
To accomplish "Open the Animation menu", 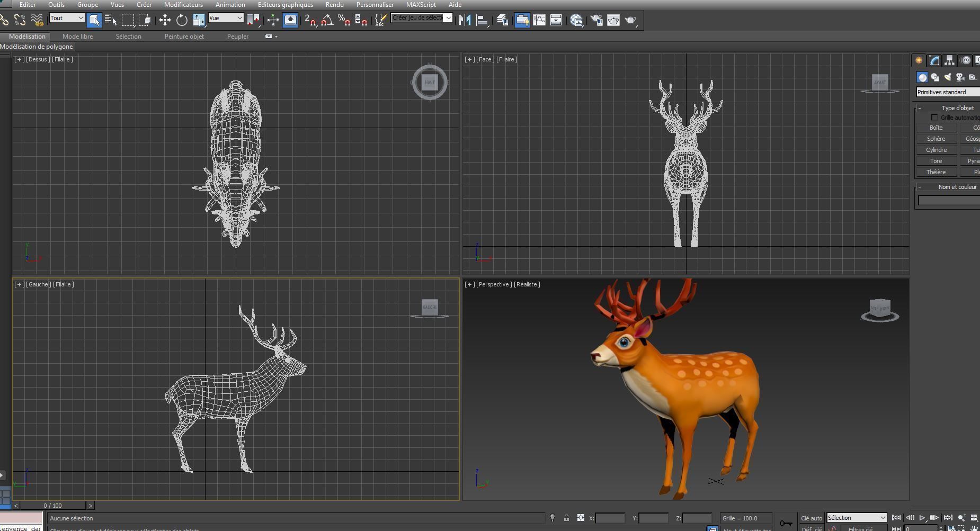I will 230,5.
